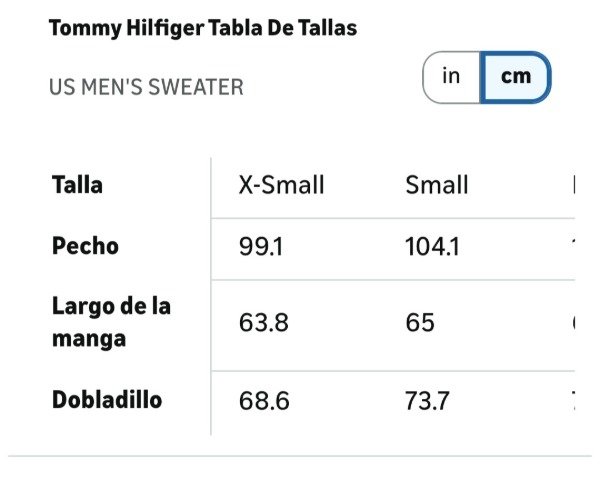Click the Tommy Hilfiger Tabla De Tallas title
The height and width of the screenshot is (491, 600).
[203, 28]
